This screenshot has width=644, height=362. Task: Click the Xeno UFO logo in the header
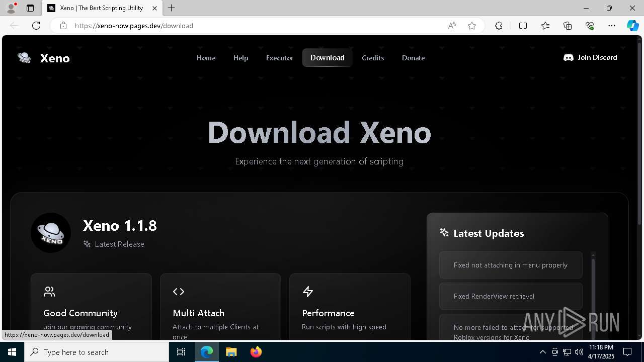24,58
